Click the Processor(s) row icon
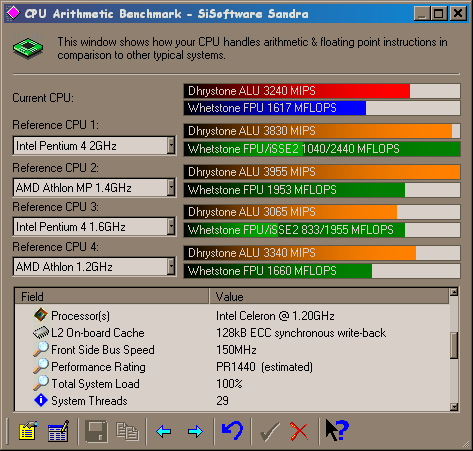 tap(41, 315)
